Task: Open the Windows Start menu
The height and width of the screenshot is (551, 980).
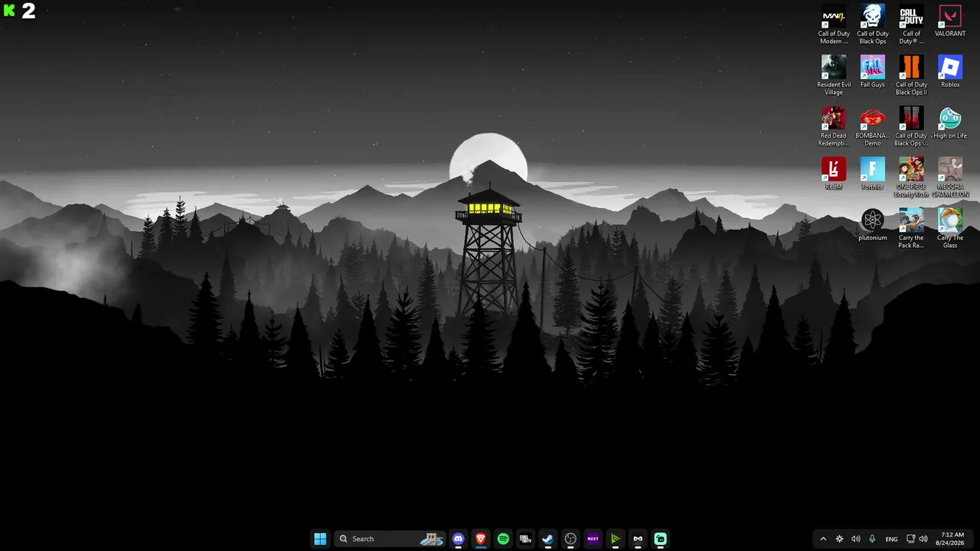Action: [320, 539]
